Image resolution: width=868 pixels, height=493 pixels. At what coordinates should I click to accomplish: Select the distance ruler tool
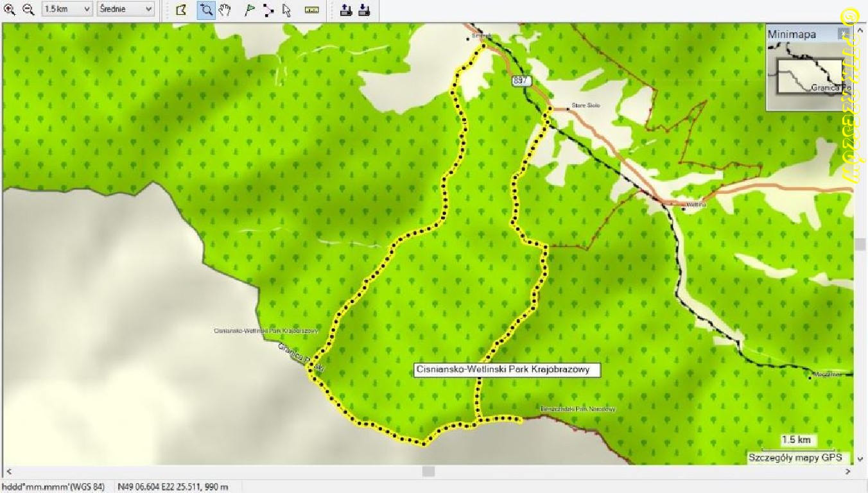click(x=311, y=10)
